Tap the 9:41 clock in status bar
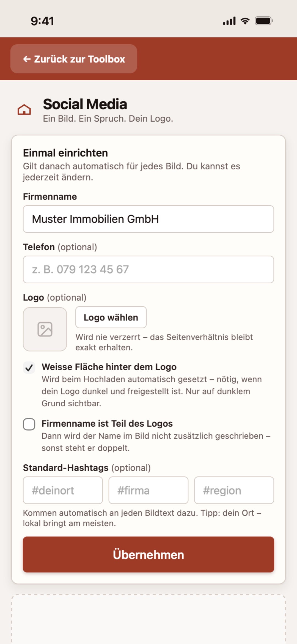Viewport: 297px width, 644px height. click(x=42, y=21)
